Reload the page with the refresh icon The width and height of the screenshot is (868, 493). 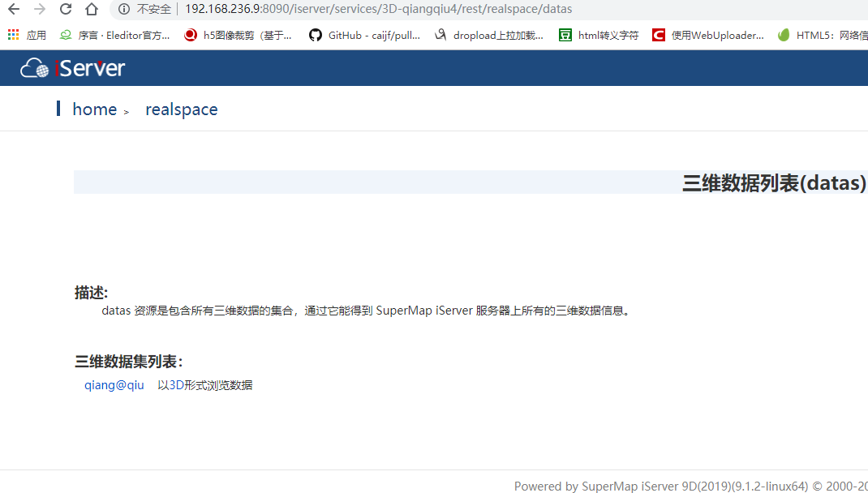(x=66, y=9)
